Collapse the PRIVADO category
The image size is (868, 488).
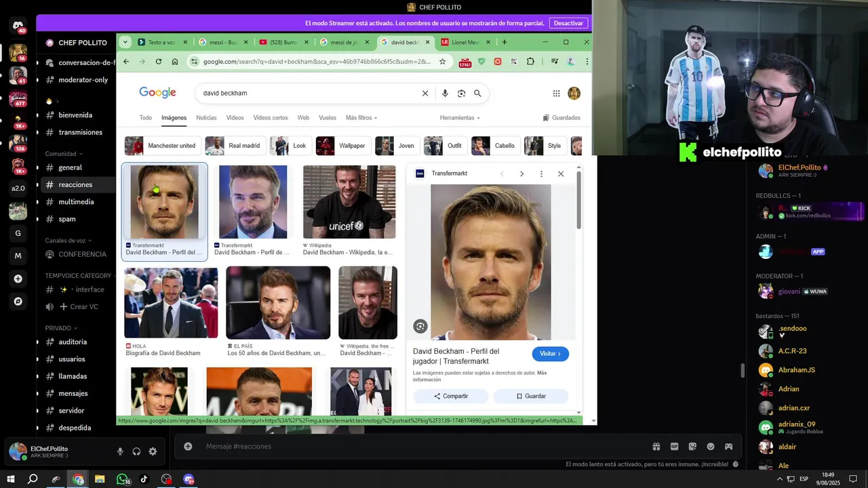pyautogui.click(x=61, y=328)
